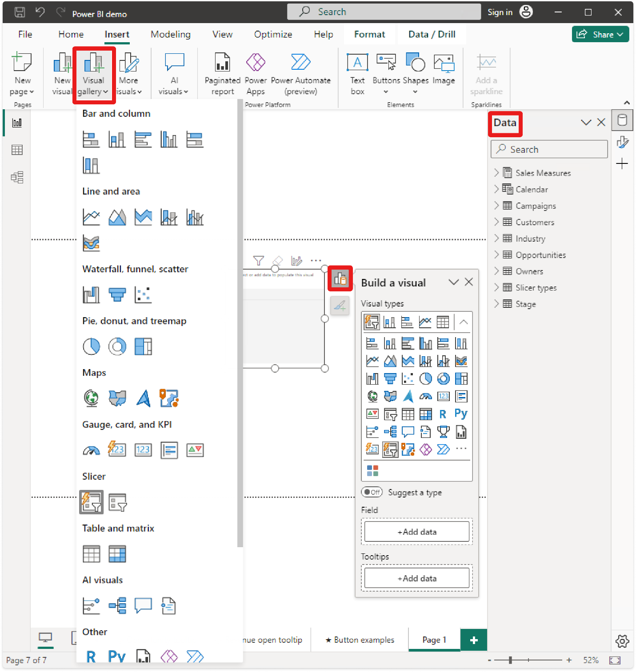Choose the scatter chart in gallery
636x672 pixels.
pos(143,294)
